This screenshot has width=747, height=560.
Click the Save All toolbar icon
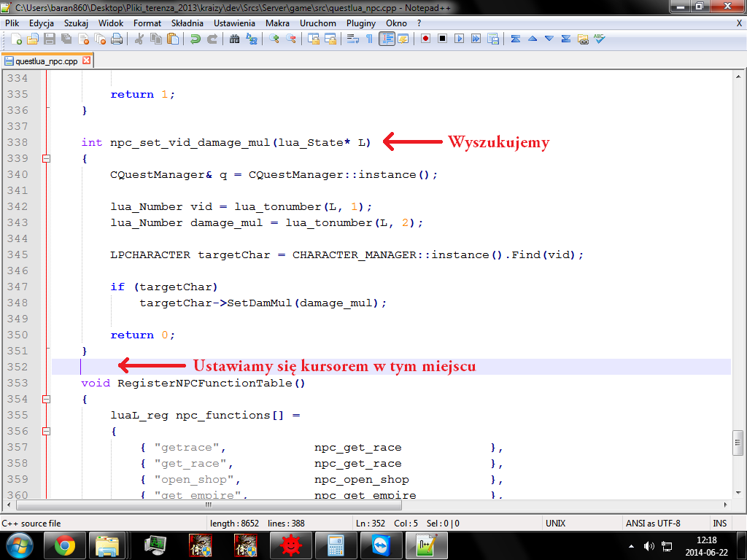click(66, 39)
